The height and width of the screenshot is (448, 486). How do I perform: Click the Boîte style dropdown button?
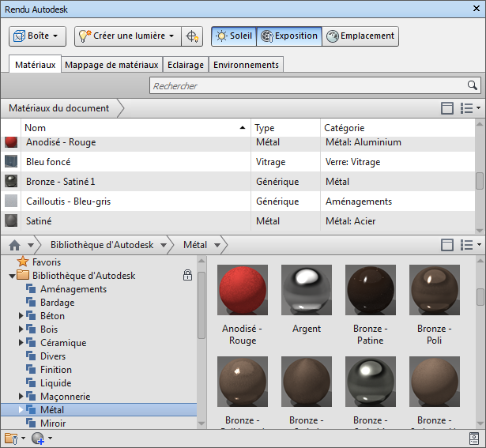coord(37,36)
